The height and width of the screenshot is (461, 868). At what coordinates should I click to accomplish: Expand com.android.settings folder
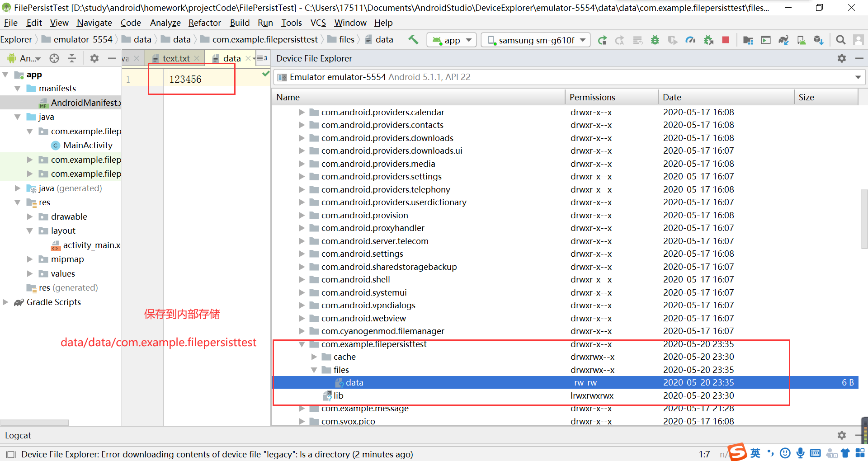coord(302,254)
